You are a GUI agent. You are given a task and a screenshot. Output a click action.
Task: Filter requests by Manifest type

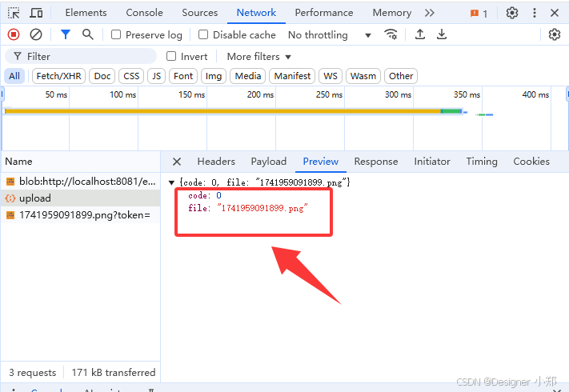tap(292, 76)
